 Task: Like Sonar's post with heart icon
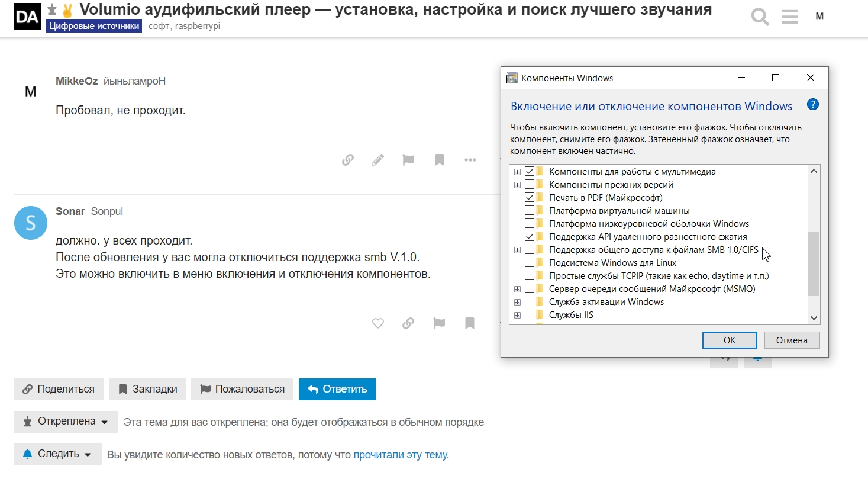click(378, 323)
